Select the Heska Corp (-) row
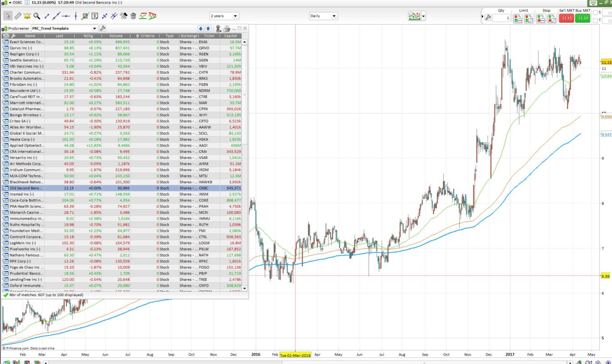This screenshot has height=364, width=612. pos(122,139)
